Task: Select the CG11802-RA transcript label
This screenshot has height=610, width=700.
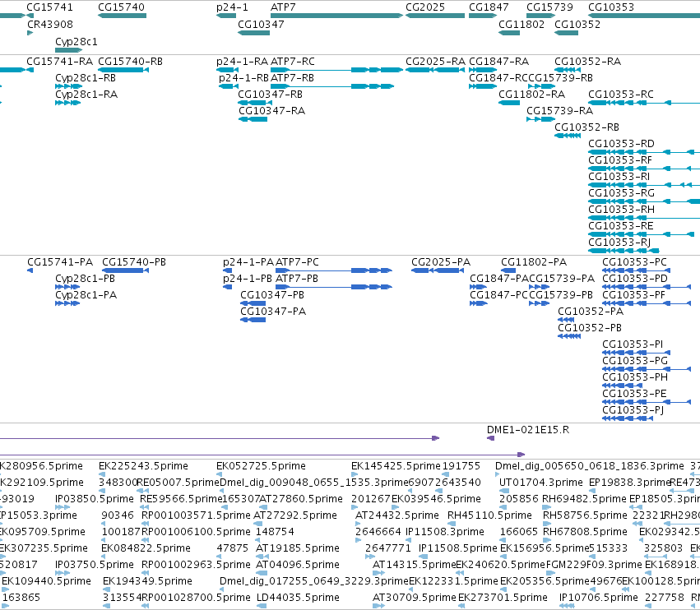Action: [531, 95]
